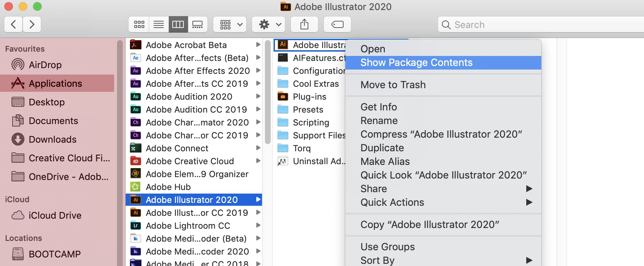Click the sidebar scrollbar
Screen dimensions: 644x266
[120, 153]
